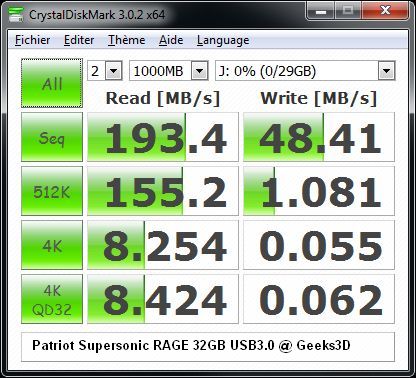Click the comment field with Patriot Supersonic RAGE text

click(208, 347)
